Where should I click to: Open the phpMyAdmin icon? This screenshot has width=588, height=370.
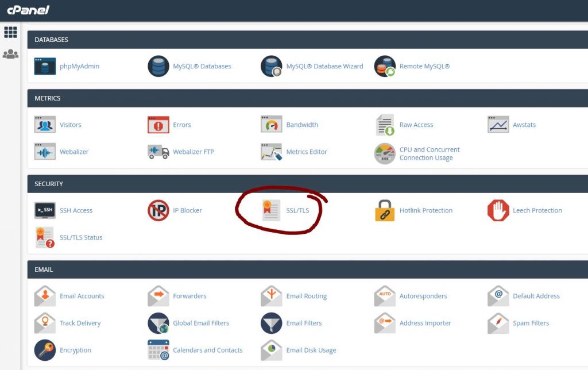coord(45,67)
